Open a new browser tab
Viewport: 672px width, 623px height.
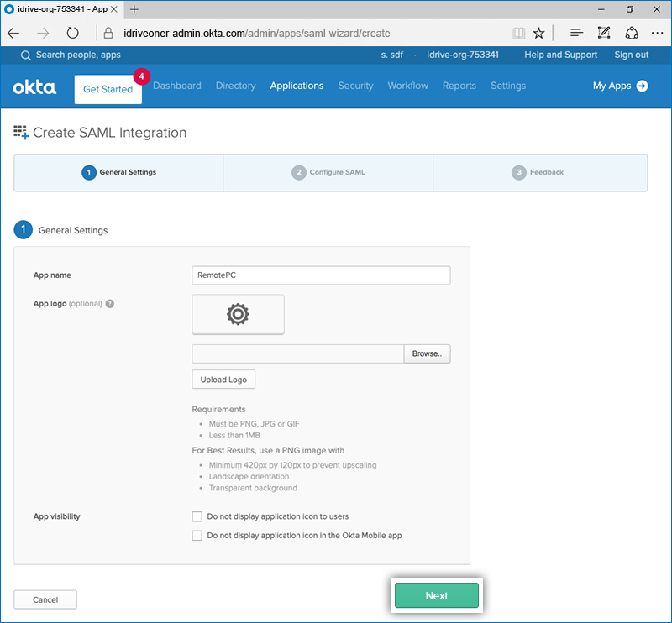134,9
